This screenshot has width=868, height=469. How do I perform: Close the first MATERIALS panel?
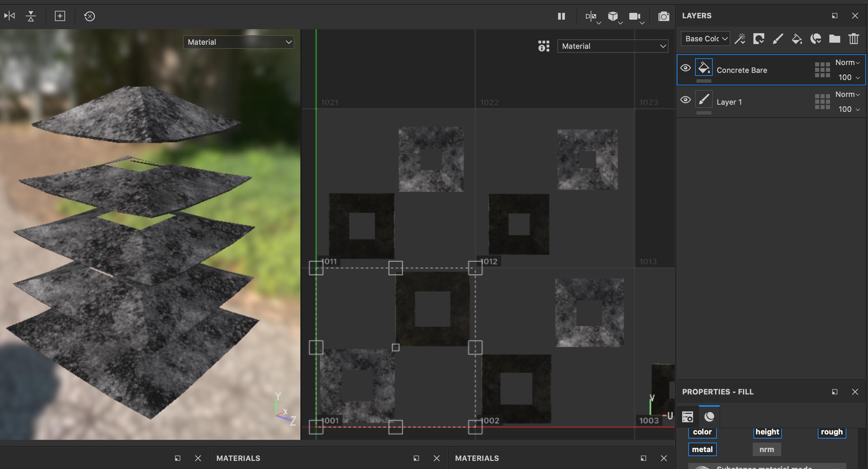[x=436, y=458]
